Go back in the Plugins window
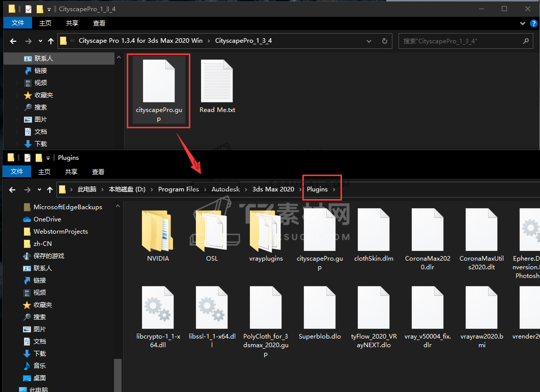Image resolution: width=540 pixels, height=392 pixels. click(x=12, y=189)
